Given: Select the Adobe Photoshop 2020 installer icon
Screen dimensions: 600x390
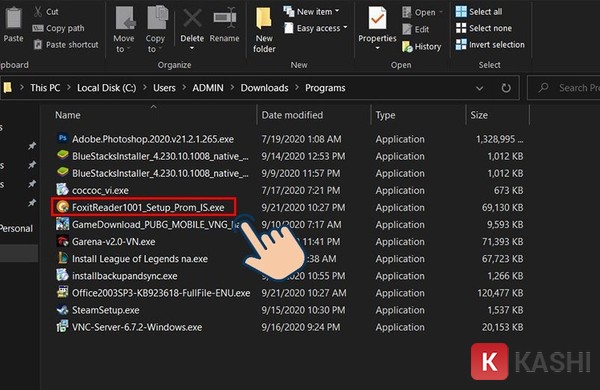Looking at the screenshot, I should pyautogui.click(x=63, y=138).
